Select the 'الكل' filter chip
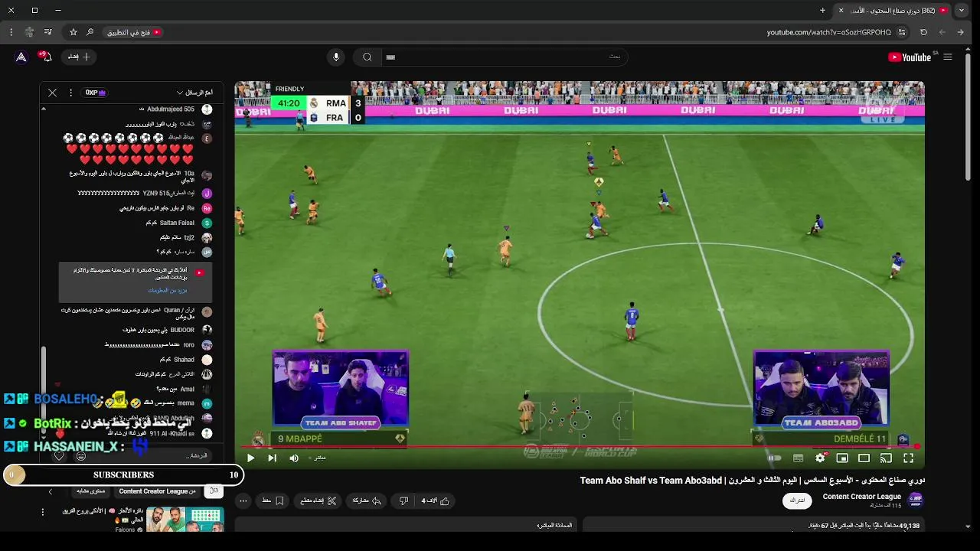 pyautogui.click(x=214, y=491)
